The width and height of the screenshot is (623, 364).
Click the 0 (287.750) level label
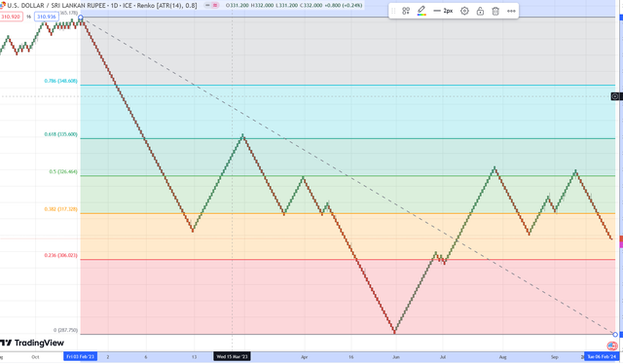(x=65, y=330)
